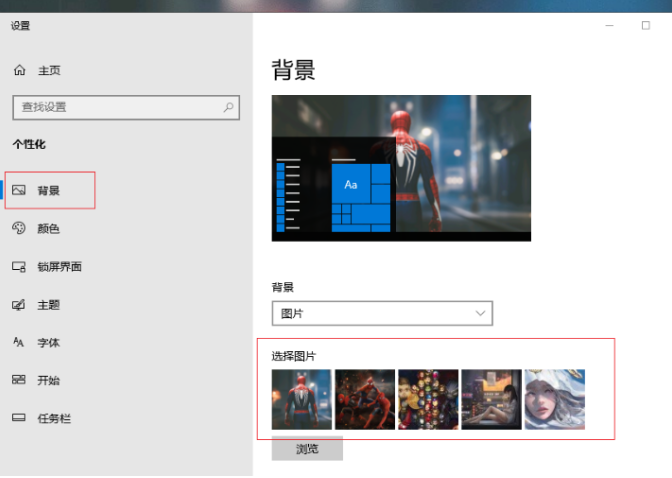Click the home icon beside 主页
672x478 pixels.
20,70
